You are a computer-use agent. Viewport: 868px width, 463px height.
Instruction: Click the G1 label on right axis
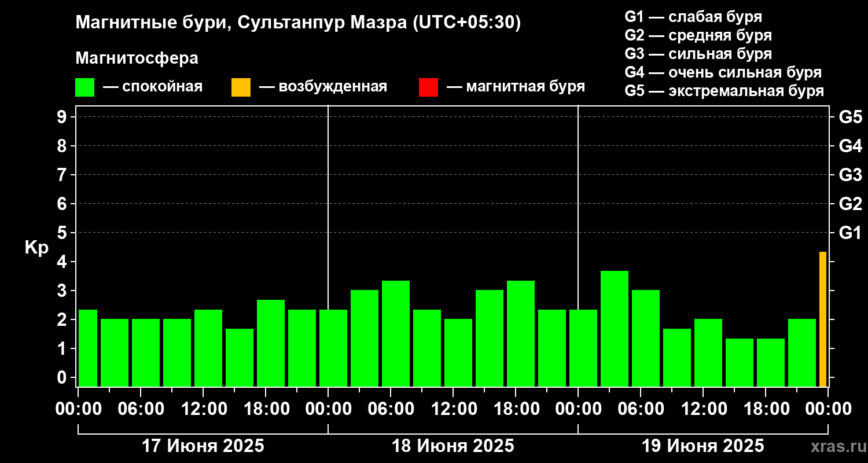tap(851, 233)
